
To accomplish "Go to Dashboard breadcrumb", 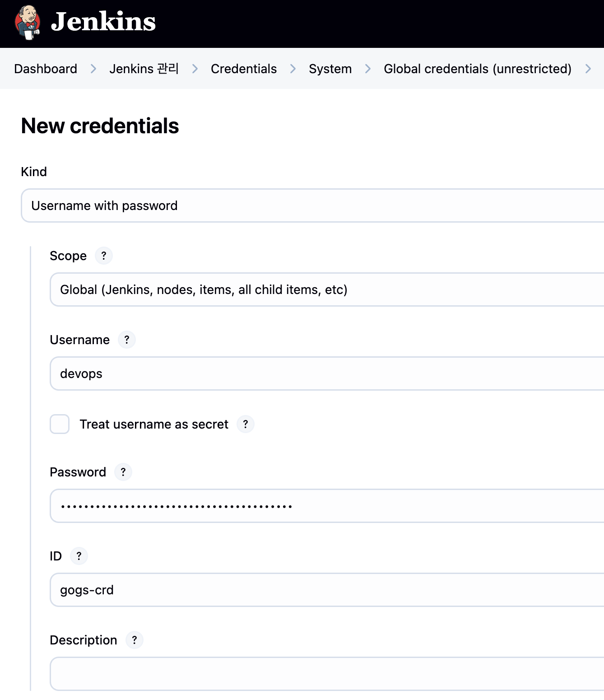I will [x=46, y=69].
